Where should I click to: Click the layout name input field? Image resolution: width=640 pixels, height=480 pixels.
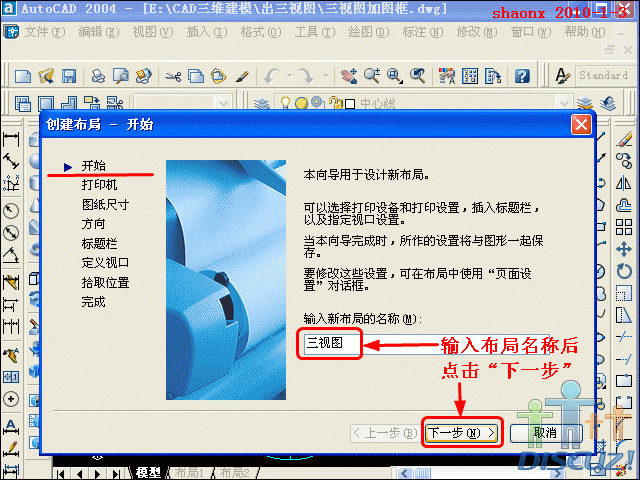pos(427,343)
